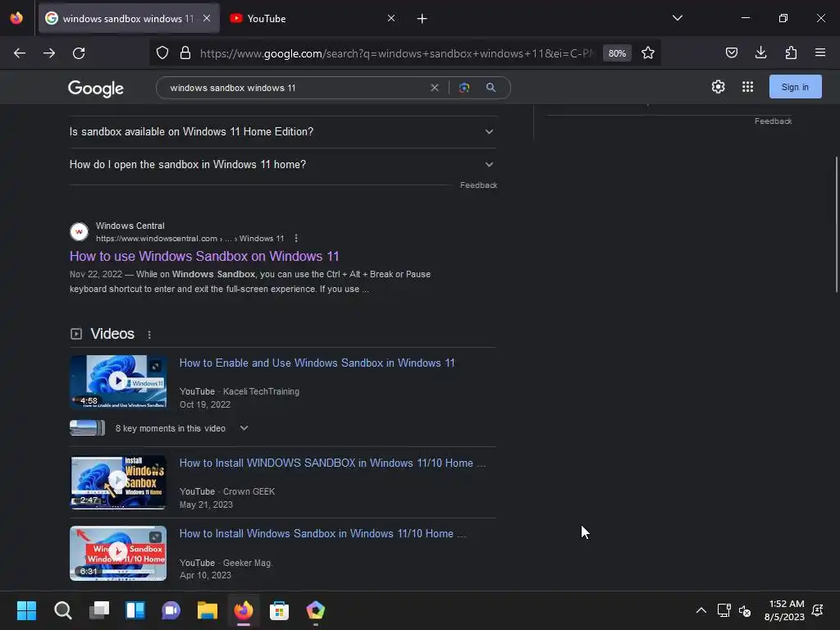
Task: Send Feedback in the right panel
Action: [773, 121]
